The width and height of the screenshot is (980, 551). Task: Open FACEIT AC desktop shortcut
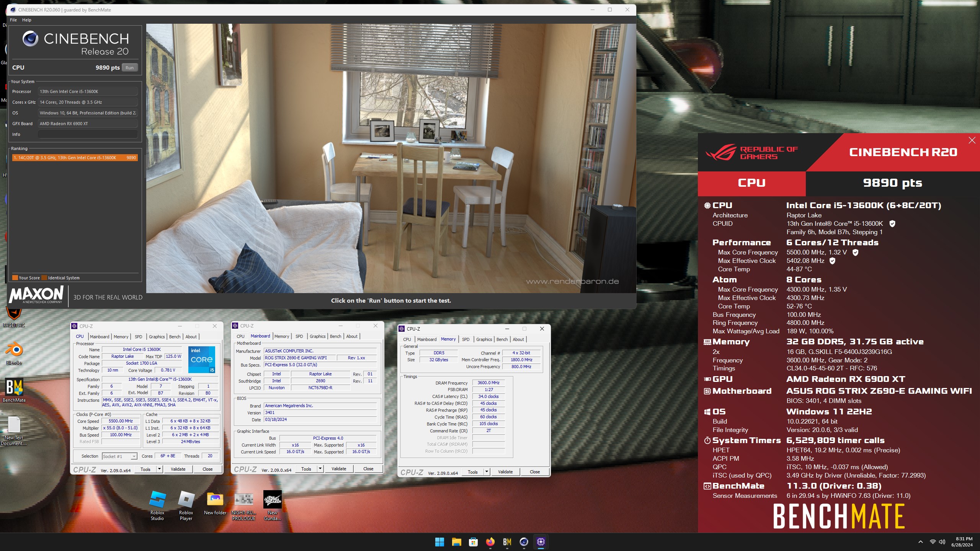14,318
